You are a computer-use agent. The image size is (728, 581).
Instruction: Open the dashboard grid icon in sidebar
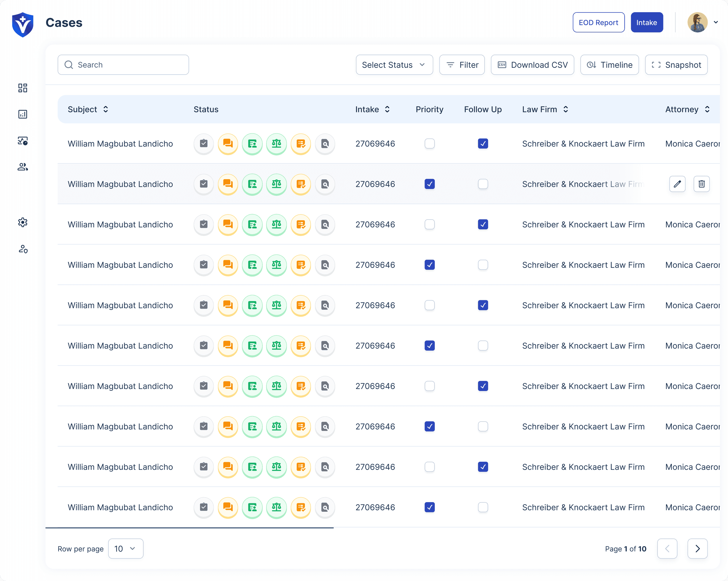[x=23, y=88]
